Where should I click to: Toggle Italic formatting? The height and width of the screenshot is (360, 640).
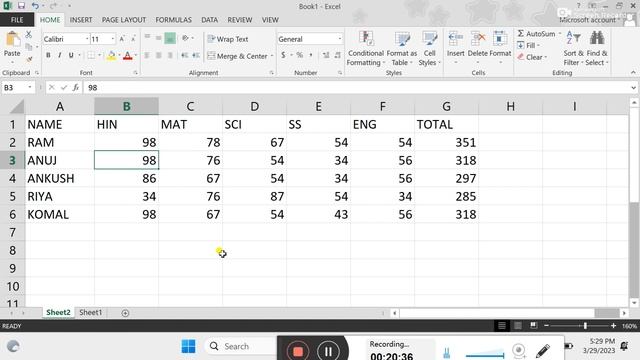(x=60, y=55)
